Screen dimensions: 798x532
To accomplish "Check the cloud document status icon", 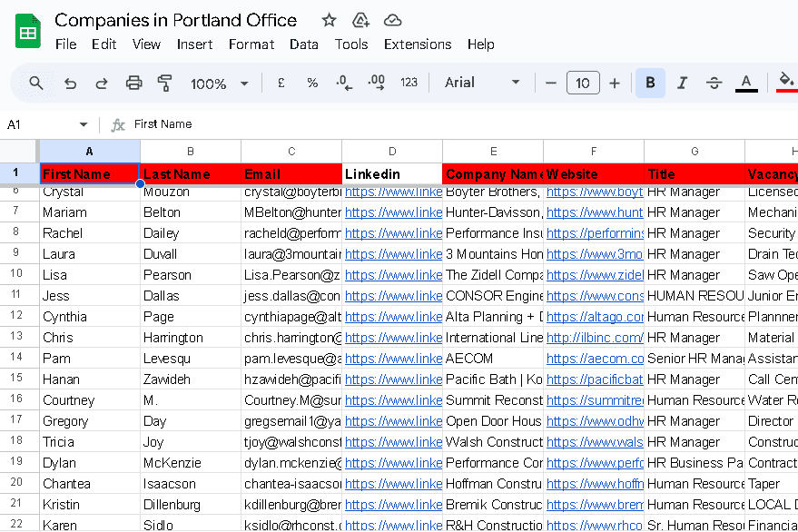I will tap(392, 20).
